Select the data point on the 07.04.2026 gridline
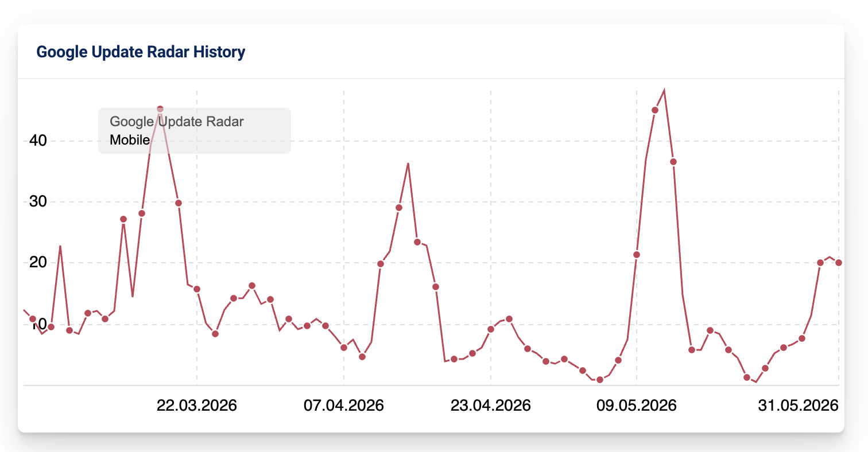This screenshot has height=452, width=868. click(x=344, y=348)
